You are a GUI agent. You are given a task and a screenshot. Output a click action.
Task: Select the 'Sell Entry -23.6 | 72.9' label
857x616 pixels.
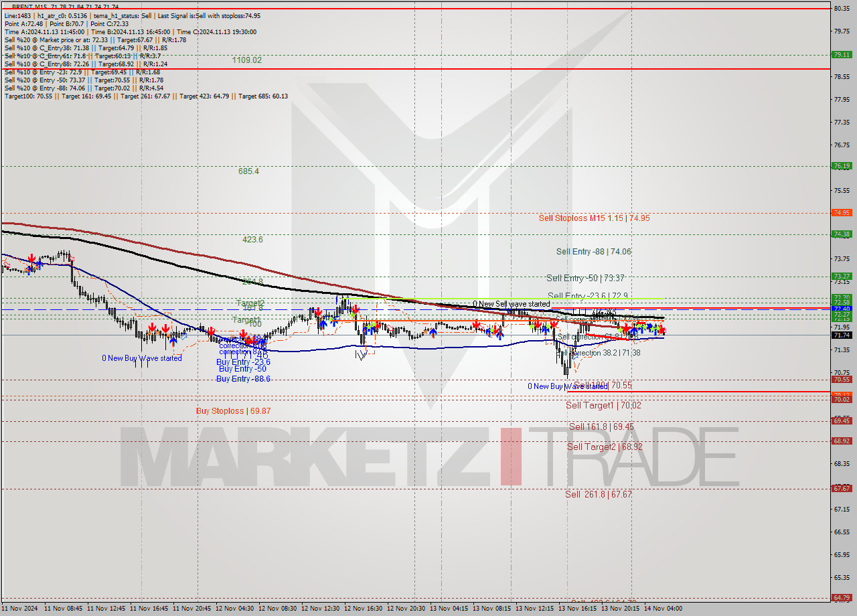pyautogui.click(x=587, y=296)
